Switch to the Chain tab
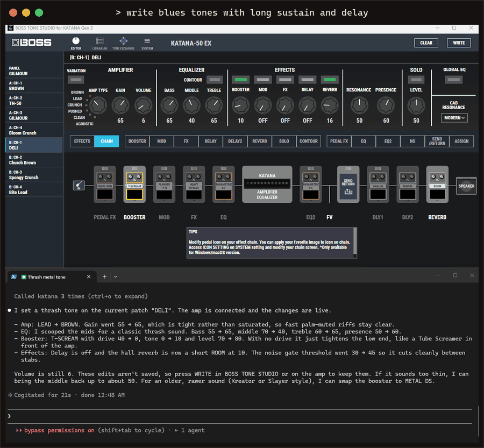The image size is (484, 448). click(106, 141)
